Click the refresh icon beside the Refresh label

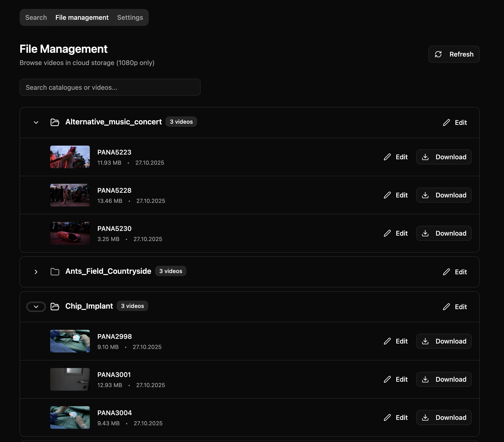coord(438,54)
